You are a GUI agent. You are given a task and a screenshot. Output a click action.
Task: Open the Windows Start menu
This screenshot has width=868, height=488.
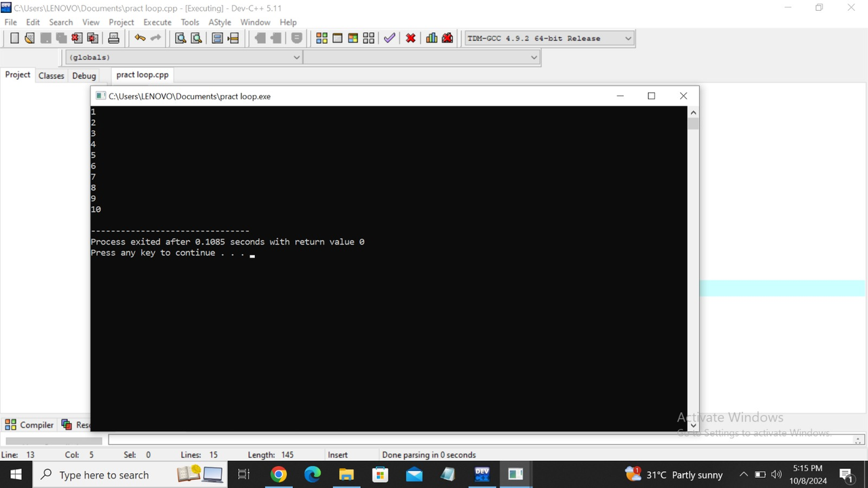coord(16,474)
